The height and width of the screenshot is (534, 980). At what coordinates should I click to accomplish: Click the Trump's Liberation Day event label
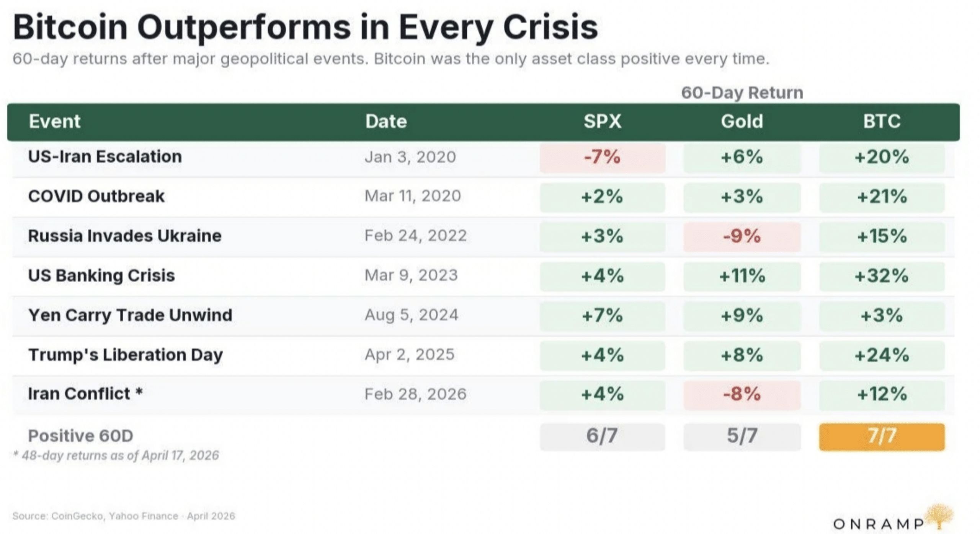[126, 355]
